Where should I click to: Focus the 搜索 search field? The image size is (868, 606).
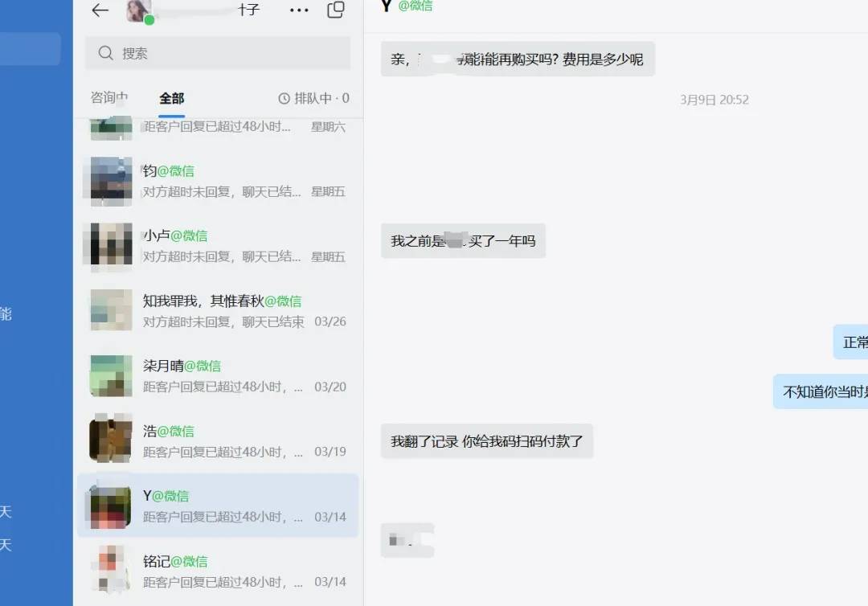[x=218, y=52]
